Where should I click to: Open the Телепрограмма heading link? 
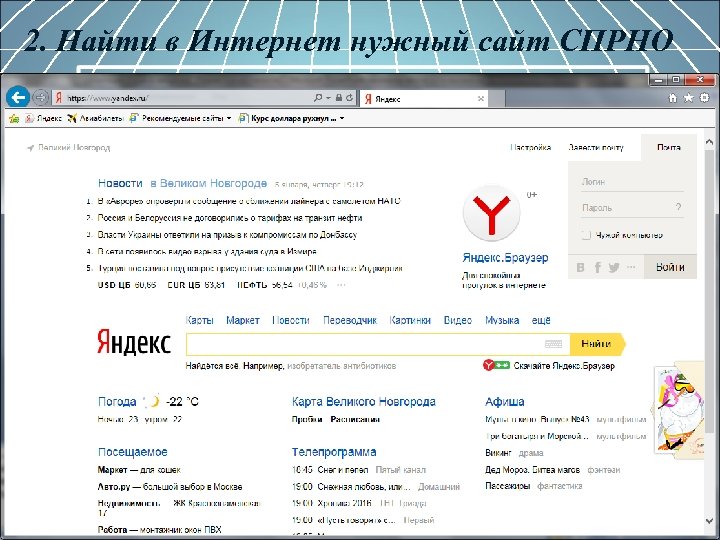(x=334, y=452)
